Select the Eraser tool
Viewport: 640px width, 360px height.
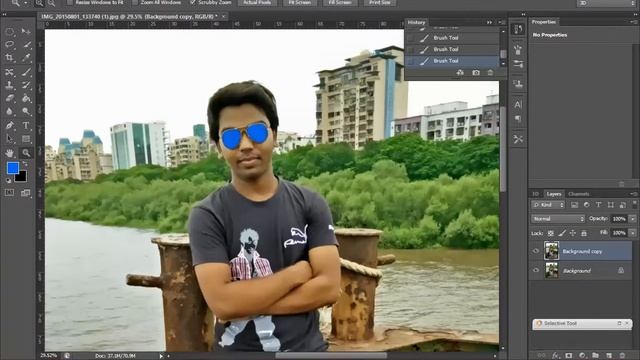coord(9,98)
